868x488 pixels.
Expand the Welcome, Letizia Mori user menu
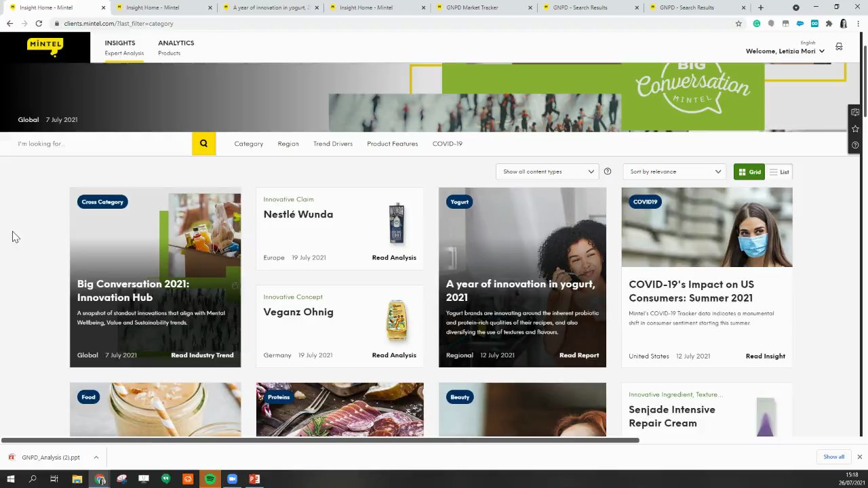(785, 51)
